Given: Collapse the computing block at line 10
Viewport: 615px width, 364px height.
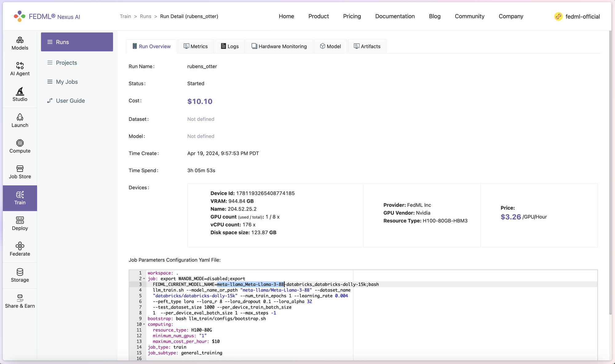Looking at the screenshot, I should coord(144,324).
